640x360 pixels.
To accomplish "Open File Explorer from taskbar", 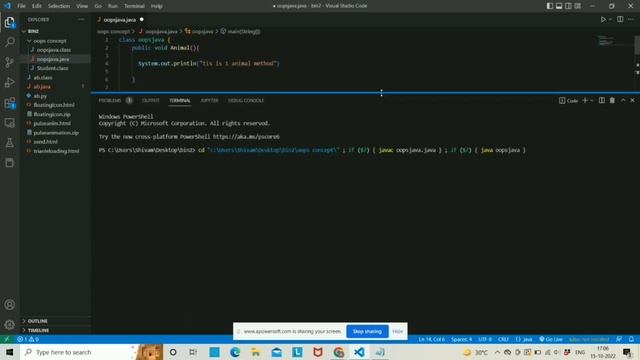I will pyautogui.click(x=256, y=352).
